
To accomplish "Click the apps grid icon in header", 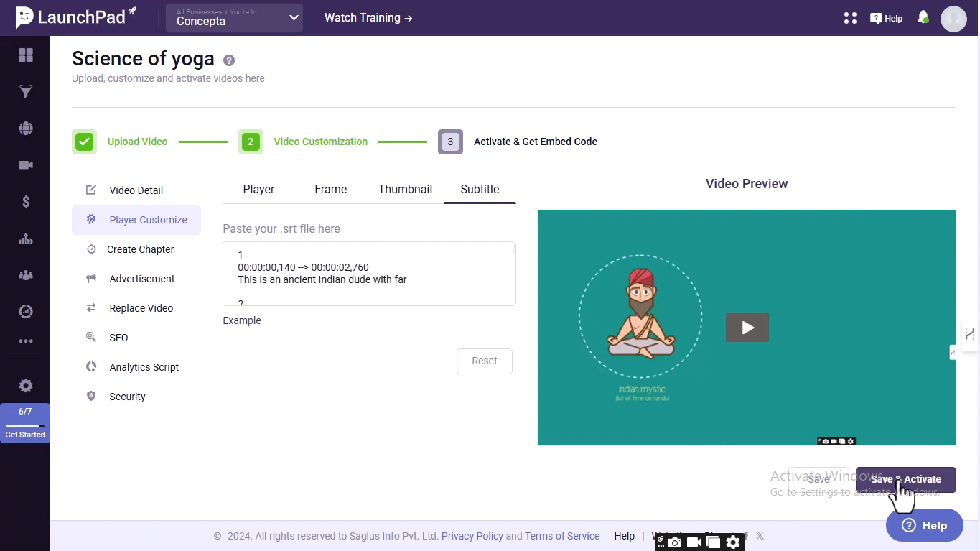I will [851, 18].
